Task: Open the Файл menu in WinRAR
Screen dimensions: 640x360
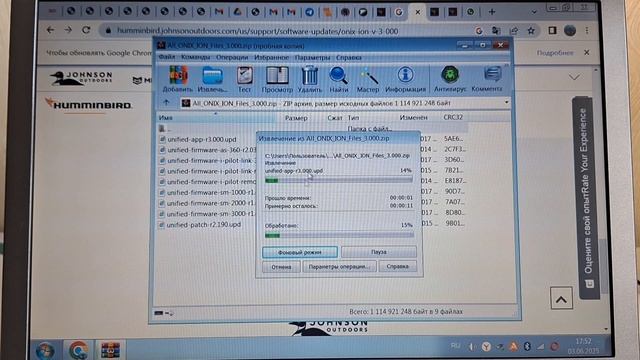Action: pos(167,57)
